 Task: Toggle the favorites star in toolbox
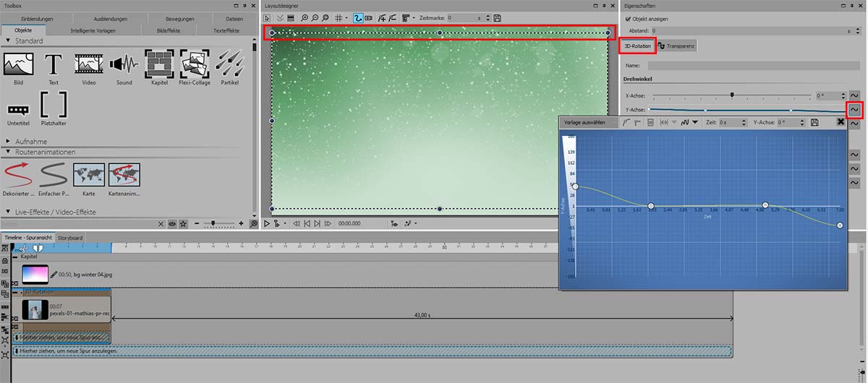(184, 224)
